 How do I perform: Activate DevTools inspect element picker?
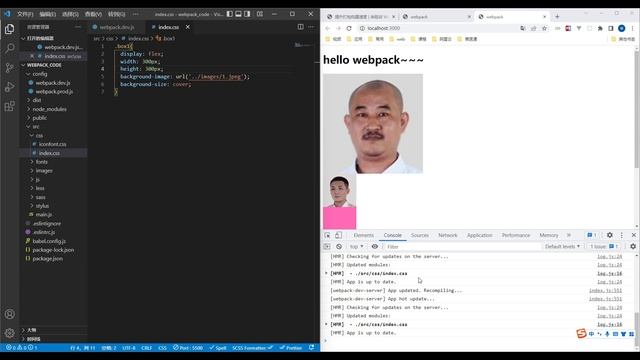click(x=327, y=235)
